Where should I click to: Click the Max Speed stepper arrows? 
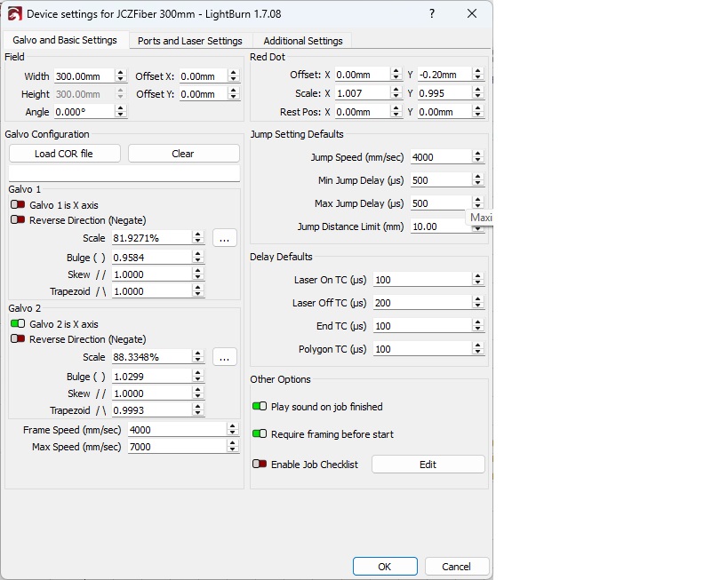pyautogui.click(x=233, y=447)
